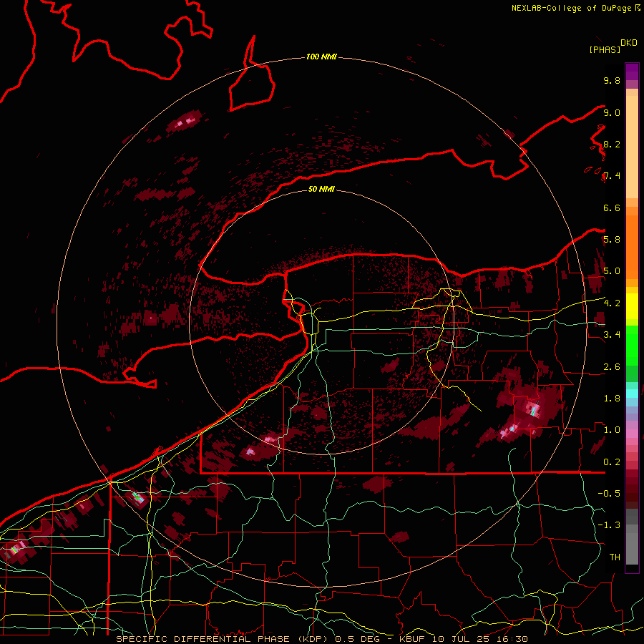Click the -1.3 scale label
644x644 pixels.
click(x=609, y=525)
